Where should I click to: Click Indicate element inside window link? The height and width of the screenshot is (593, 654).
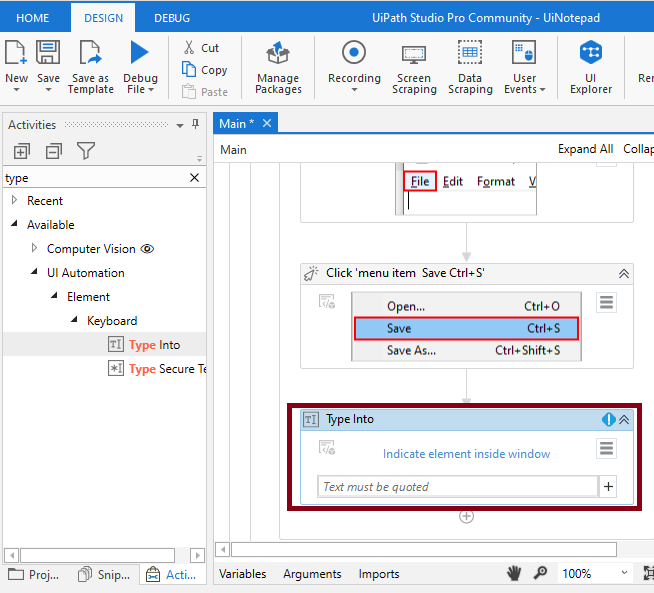466,454
